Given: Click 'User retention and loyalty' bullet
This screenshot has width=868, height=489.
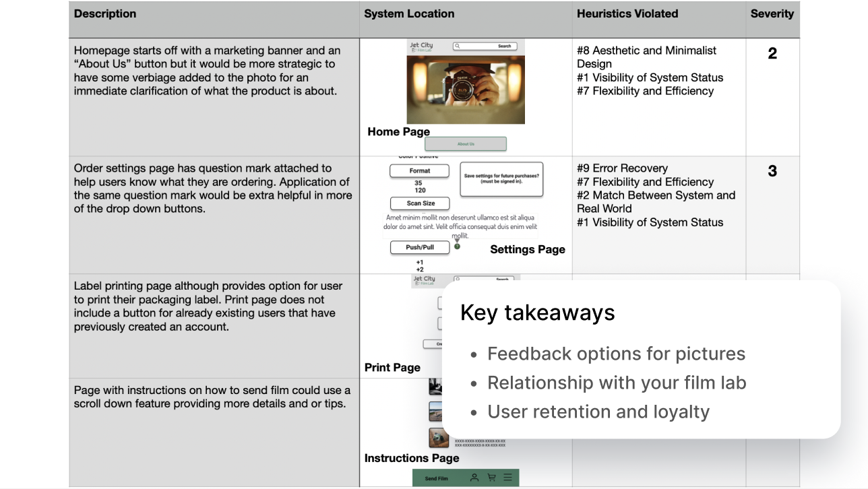Looking at the screenshot, I should pyautogui.click(x=598, y=412).
